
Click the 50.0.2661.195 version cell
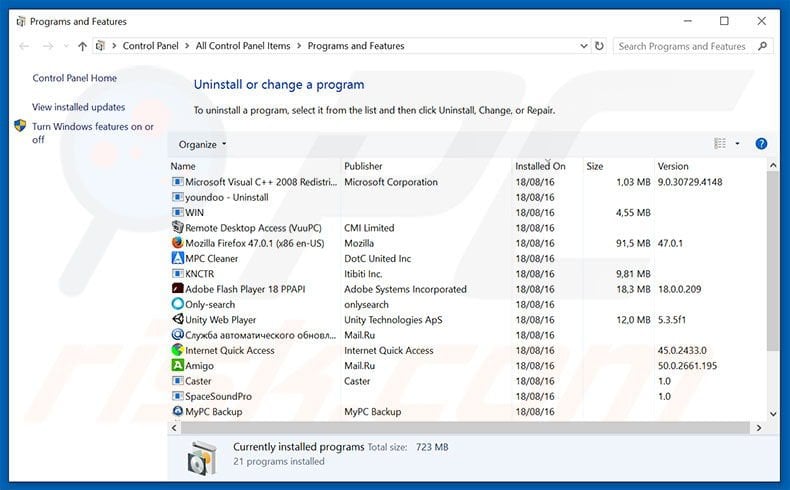[x=687, y=366]
